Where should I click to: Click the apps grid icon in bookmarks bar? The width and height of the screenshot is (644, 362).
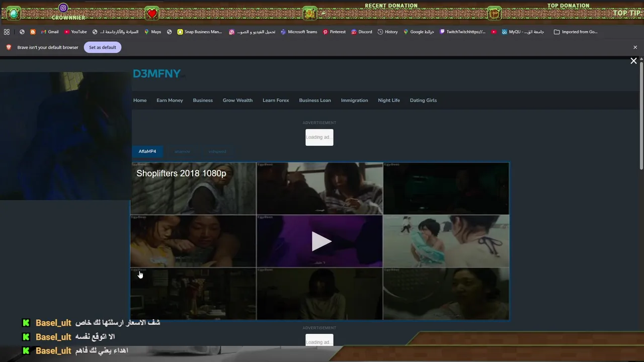[x=7, y=32]
